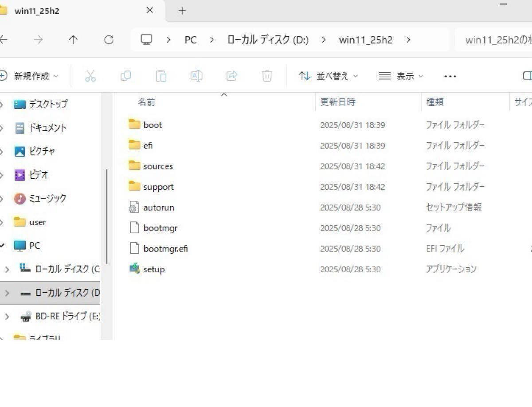The image size is (532, 407).
Task: Click the Refresh button in navigation bar
Action: coord(109,40)
